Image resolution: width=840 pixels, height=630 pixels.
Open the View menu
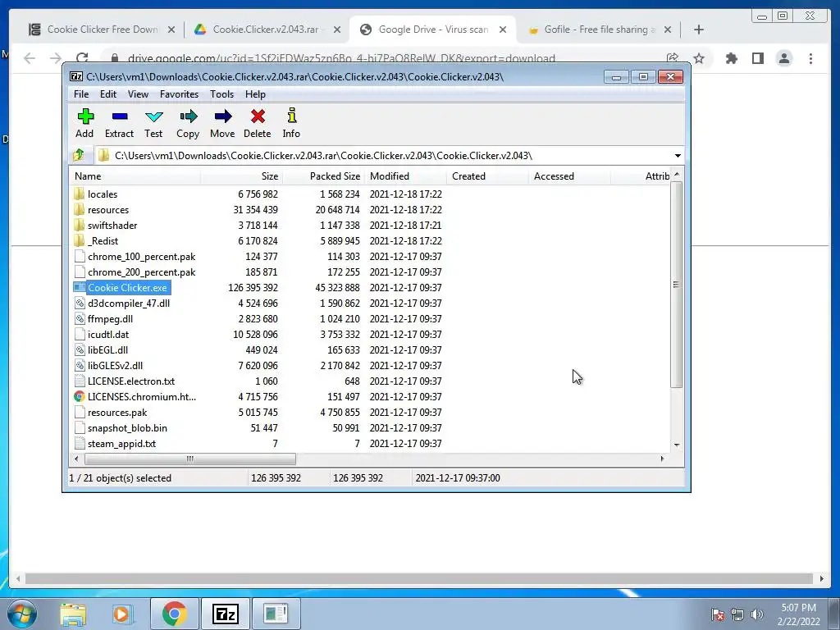138,94
